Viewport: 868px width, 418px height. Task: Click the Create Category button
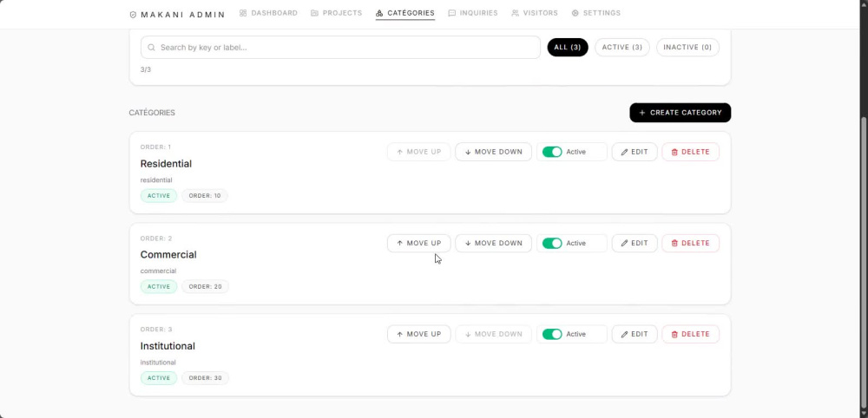680,113
